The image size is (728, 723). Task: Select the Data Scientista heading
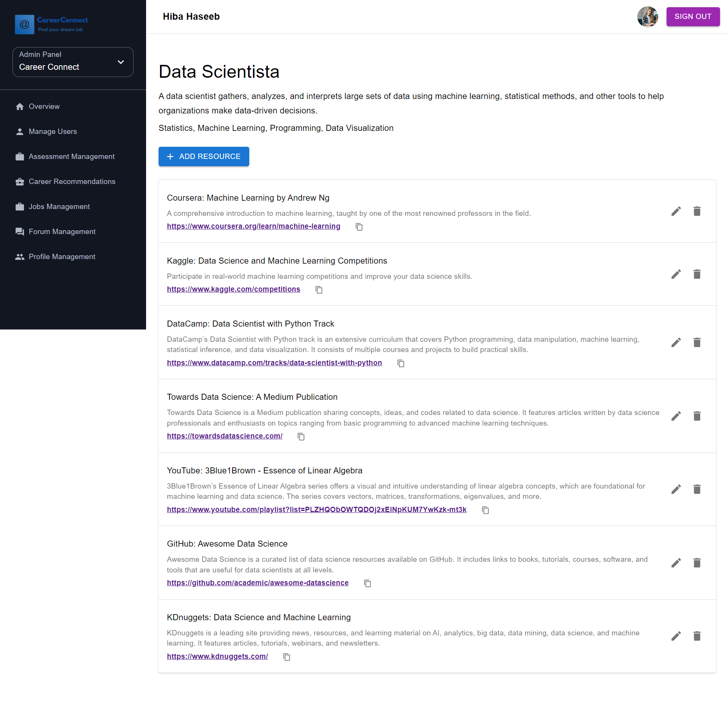click(219, 72)
